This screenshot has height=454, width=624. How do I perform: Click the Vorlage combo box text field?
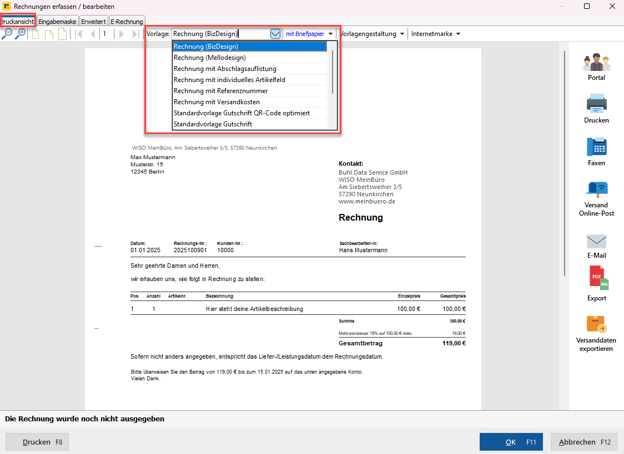click(220, 34)
